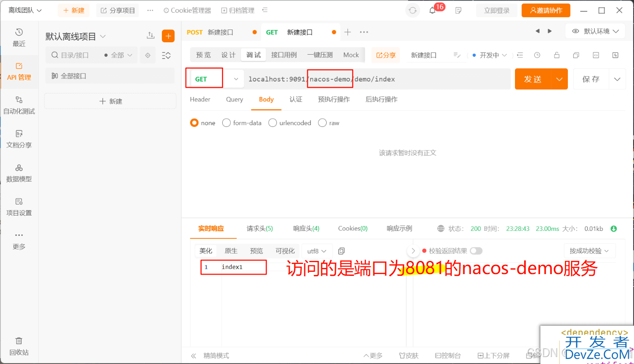634x364 pixels.
Task: Open the Cookies(0) response tab
Action: click(353, 228)
